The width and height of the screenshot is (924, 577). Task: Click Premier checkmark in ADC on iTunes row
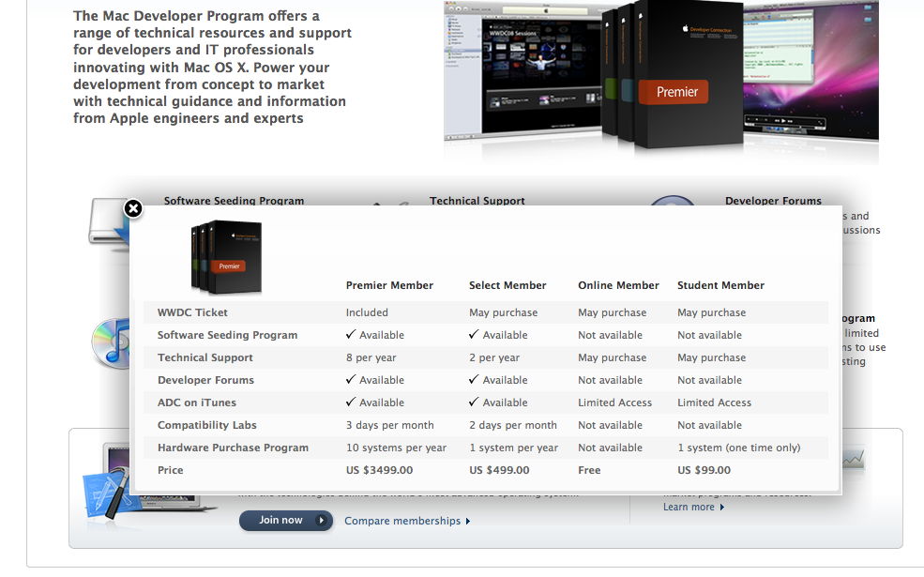click(x=351, y=402)
